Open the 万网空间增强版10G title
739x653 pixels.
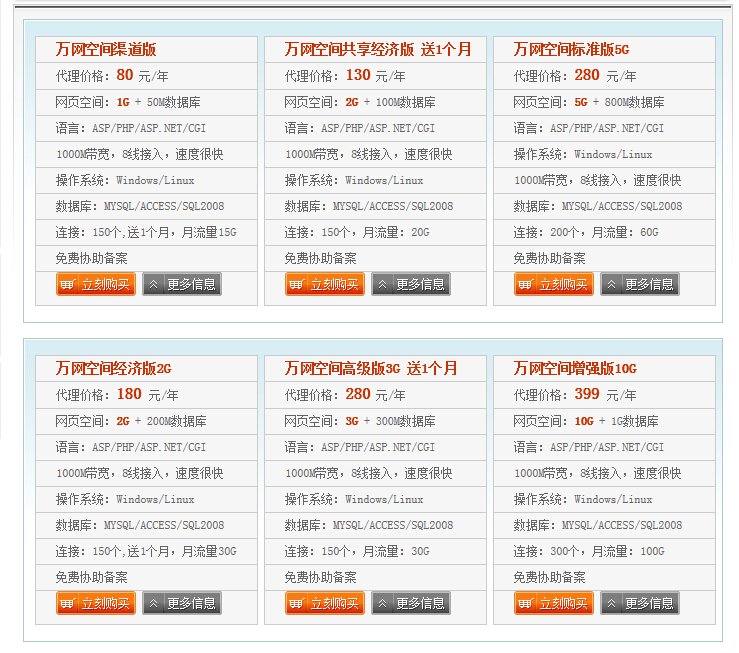(575, 368)
